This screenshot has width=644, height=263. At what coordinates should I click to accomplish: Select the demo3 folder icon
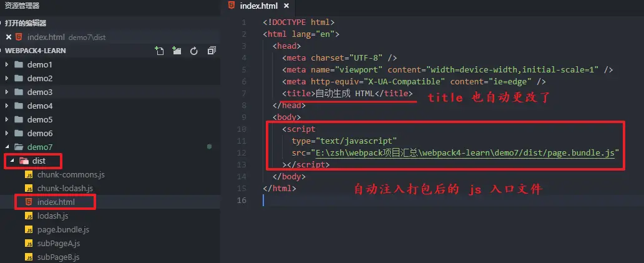tap(19, 92)
